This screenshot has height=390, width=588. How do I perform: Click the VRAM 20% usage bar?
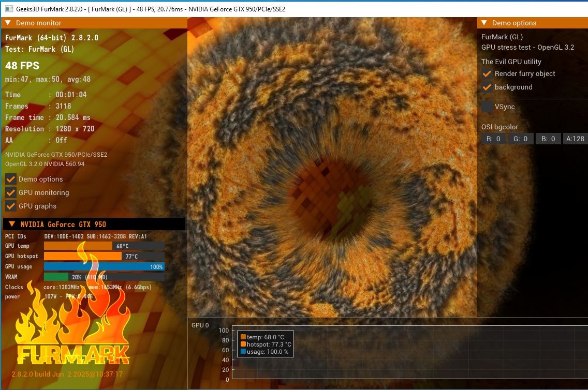coord(104,277)
